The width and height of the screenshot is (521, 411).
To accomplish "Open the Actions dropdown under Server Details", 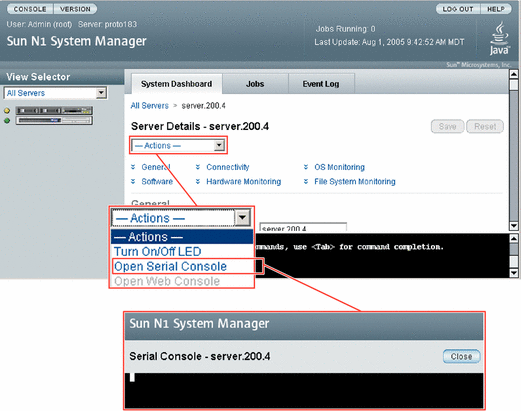I will 179,145.
